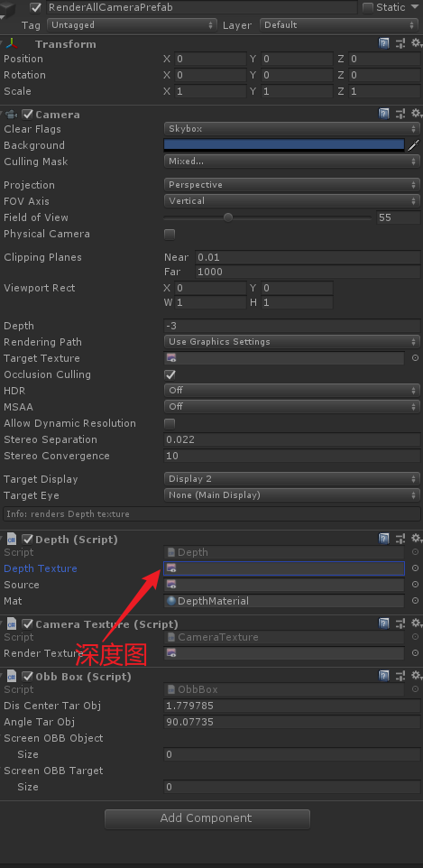Toggle the Static checkbox

click(368, 8)
